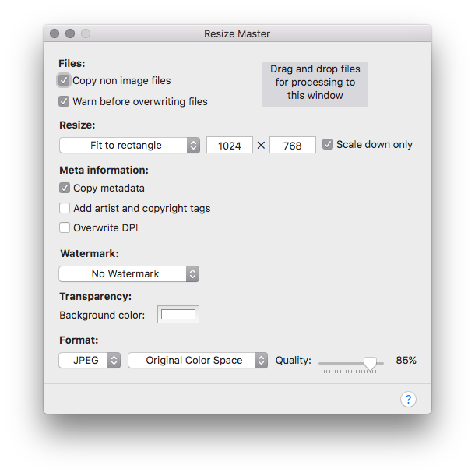Open the Fit to rectangle dropdown
The image size is (475, 476).
129,145
